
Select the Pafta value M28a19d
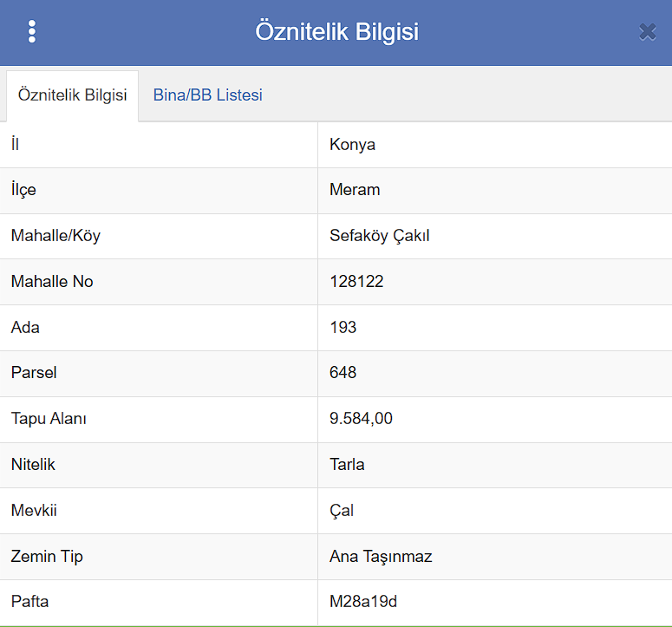[363, 602]
